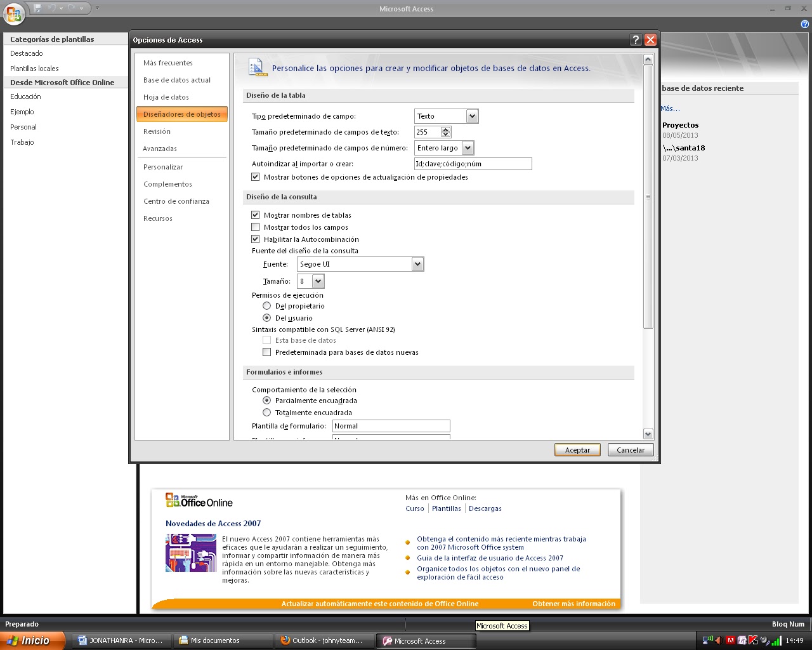Viewport: 812px width, 650px height.
Task: Switch to Outlook Firefox taskbar button
Action: [323, 640]
